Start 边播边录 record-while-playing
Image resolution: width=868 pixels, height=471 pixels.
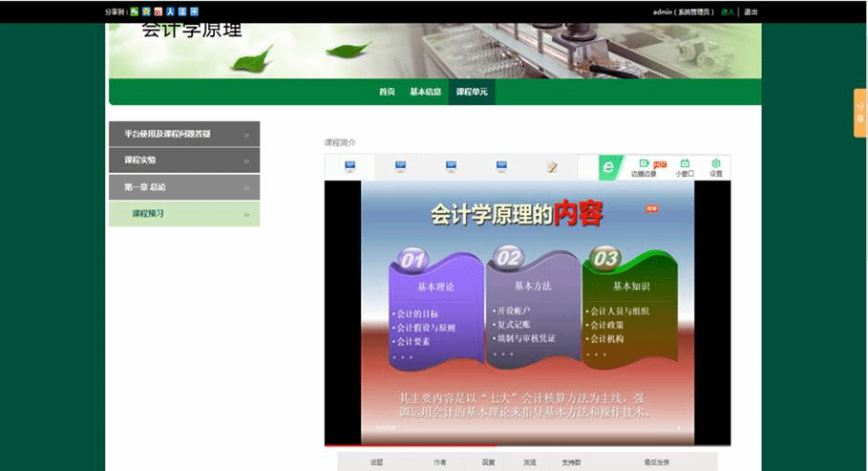644,167
